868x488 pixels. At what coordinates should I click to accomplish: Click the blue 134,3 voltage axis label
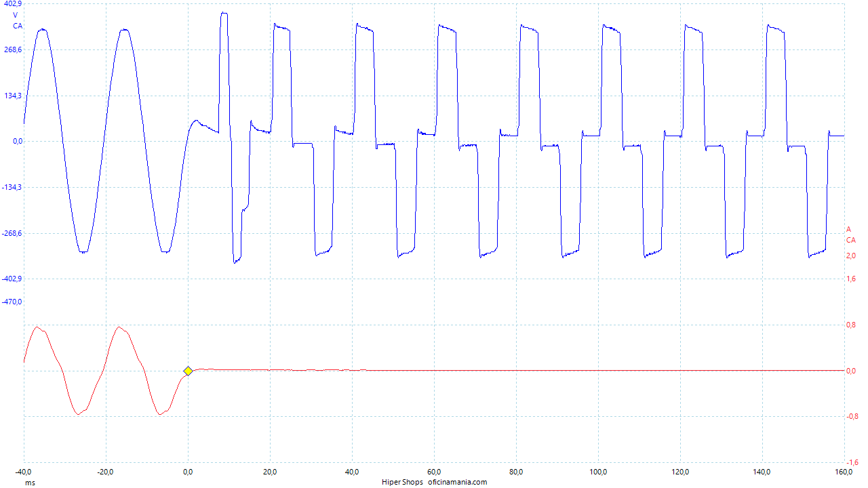[13, 96]
